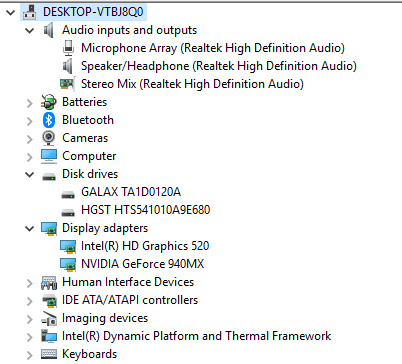Click the Cameras webcam icon
The image size is (402, 364).
(49, 138)
